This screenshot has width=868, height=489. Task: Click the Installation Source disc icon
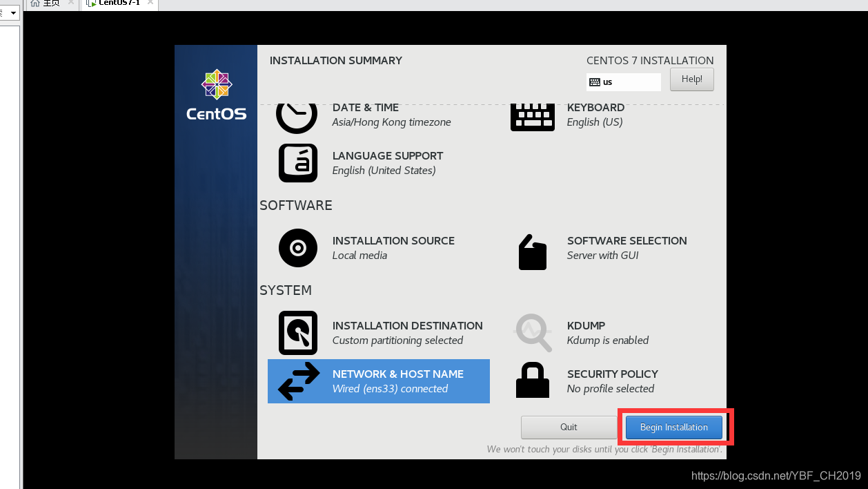tap(298, 248)
